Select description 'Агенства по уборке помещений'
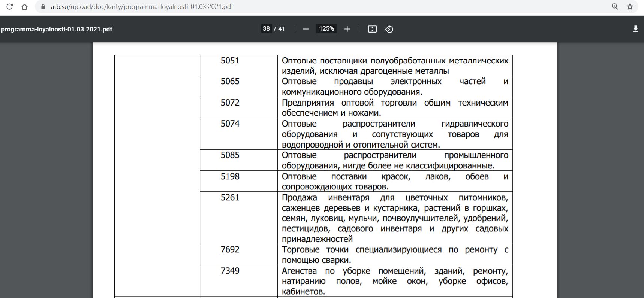This screenshot has width=644, height=298. coord(395,281)
